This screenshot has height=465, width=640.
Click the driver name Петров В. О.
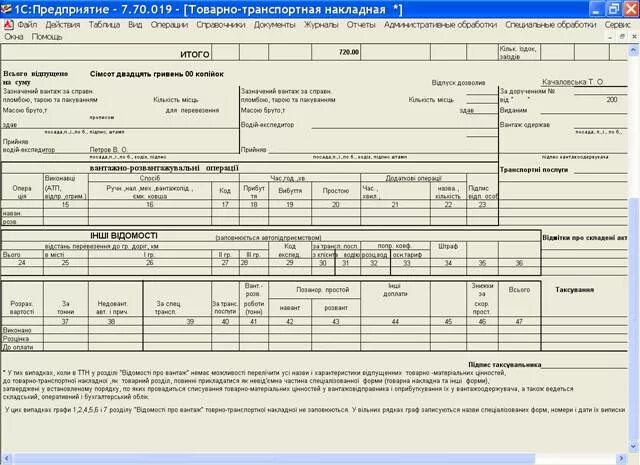(x=109, y=150)
